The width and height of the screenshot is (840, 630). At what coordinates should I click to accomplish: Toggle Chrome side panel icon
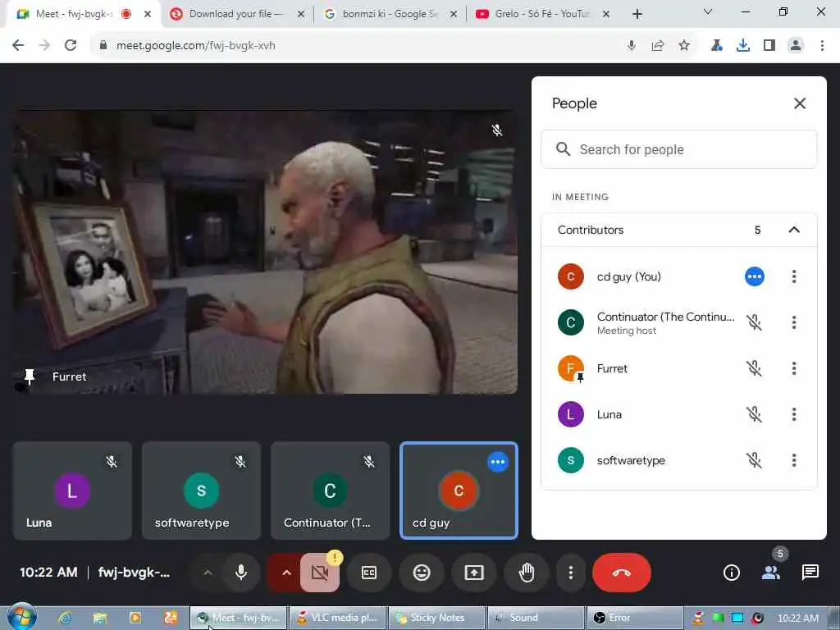tap(769, 46)
